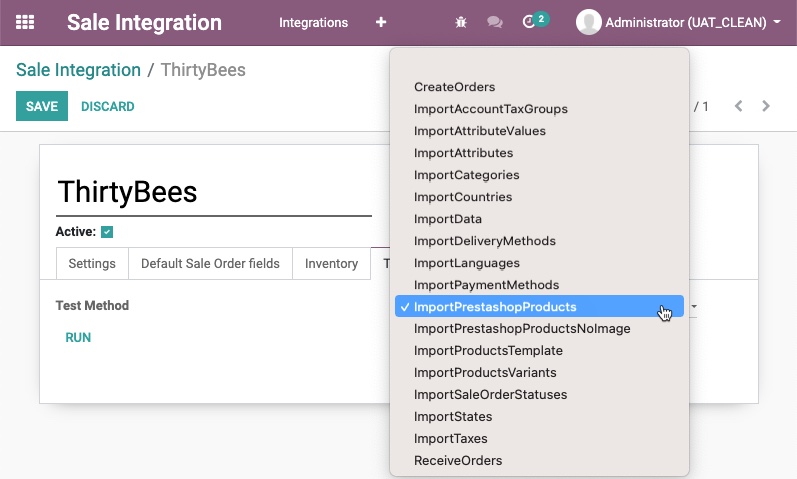Viewport: 797px width, 479px height.
Task: Go to next record arrow
Action: [765, 106]
